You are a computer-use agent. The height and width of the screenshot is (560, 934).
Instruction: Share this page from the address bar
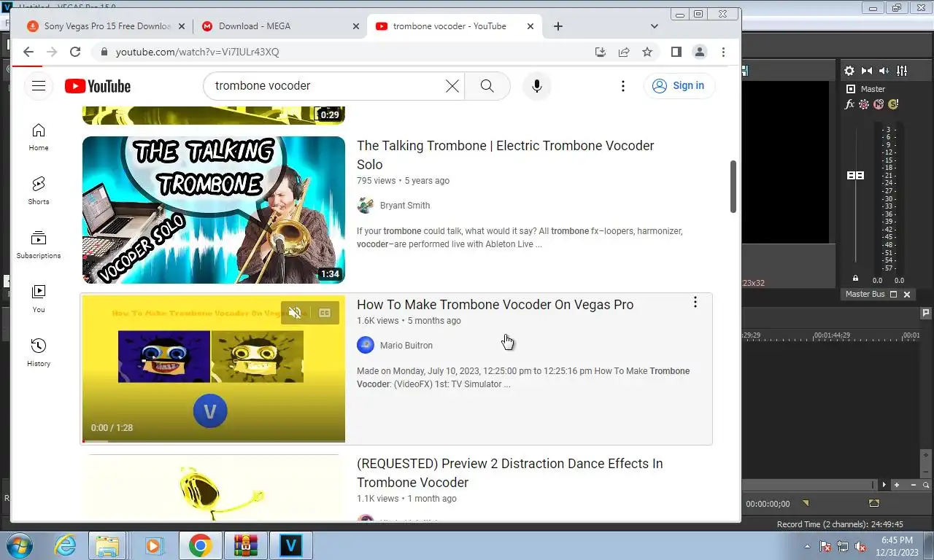coord(624,52)
